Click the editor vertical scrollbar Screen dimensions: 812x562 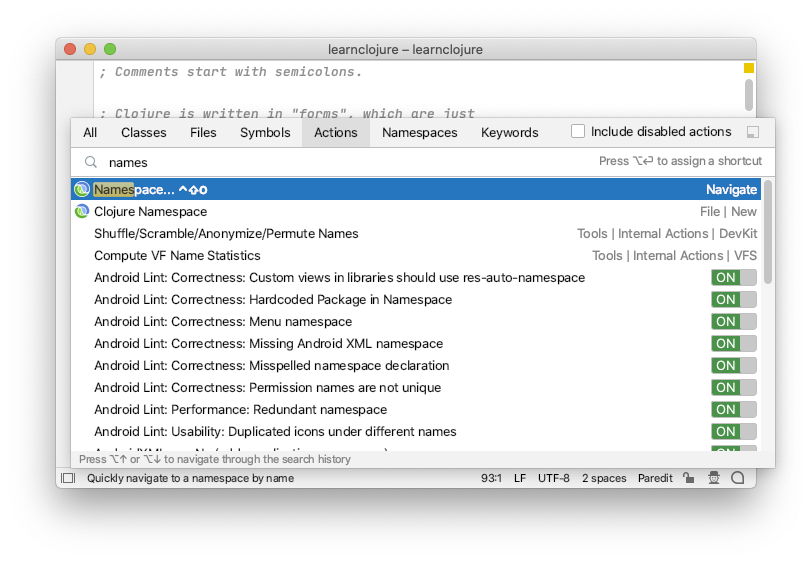749,95
